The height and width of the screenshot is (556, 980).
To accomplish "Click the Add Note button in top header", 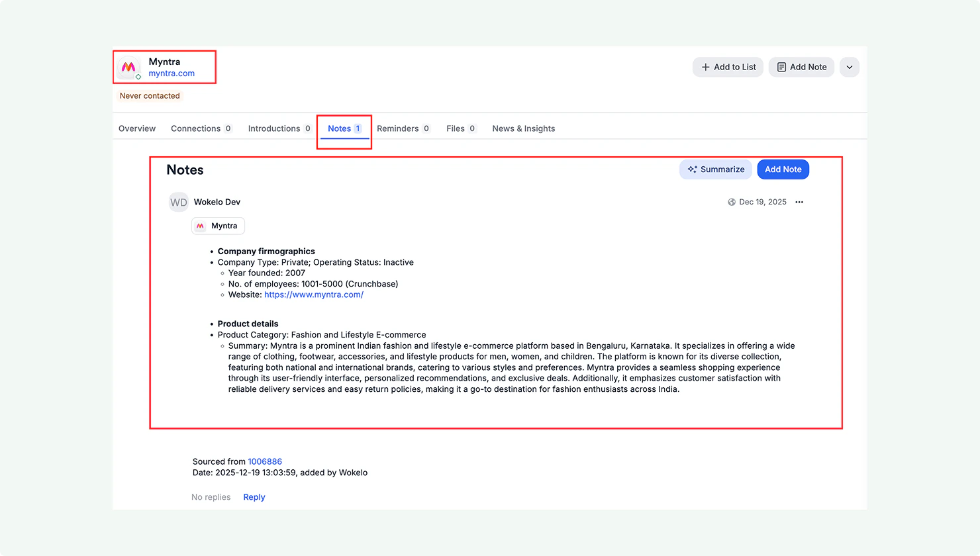I will pyautogui.click(x=801, y=67).
